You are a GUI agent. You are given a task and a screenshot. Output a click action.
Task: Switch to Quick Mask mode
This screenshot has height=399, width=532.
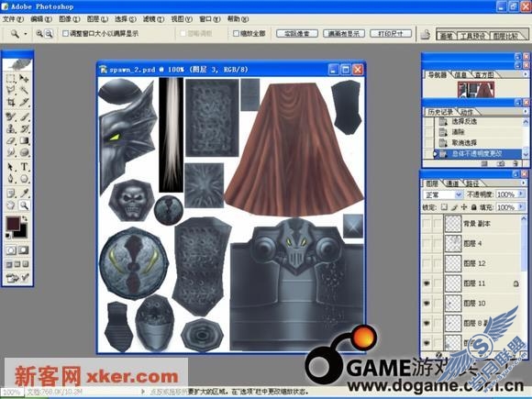coord(24,250)
